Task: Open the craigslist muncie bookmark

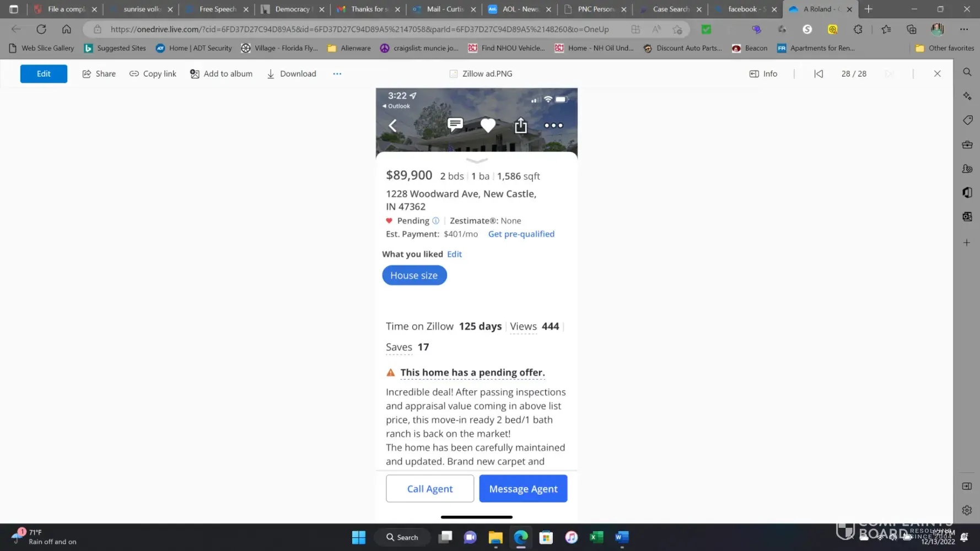Action: click(x=419, y=48)
